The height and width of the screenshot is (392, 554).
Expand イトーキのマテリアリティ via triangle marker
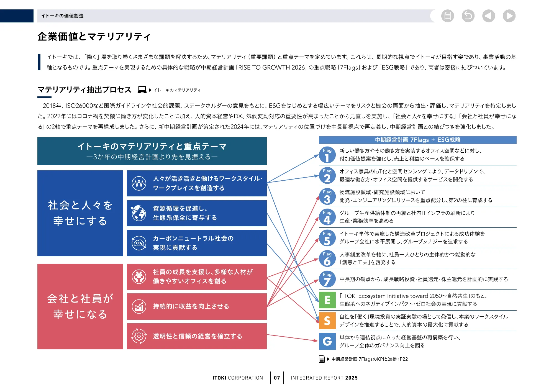pyautogui.click(x=150, y=90)
